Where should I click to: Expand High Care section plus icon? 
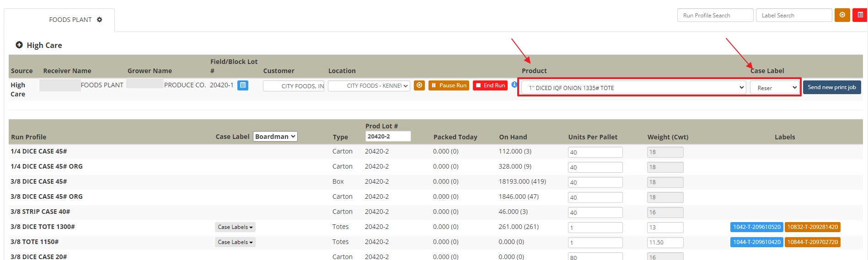point(19,45)
